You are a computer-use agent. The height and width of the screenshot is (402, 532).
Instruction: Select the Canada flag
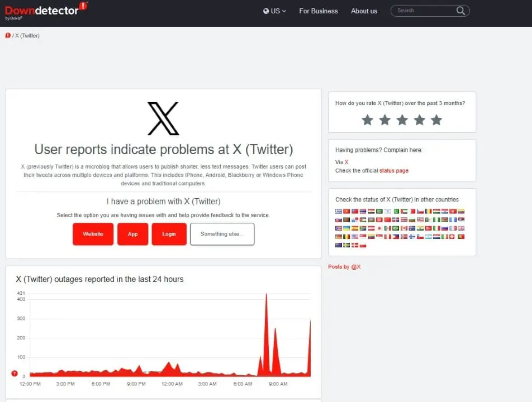click(404, 228)
